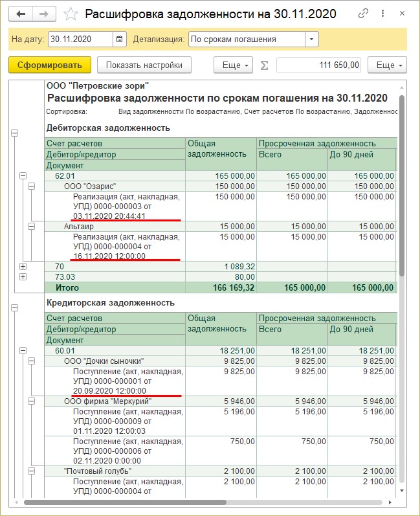The image size is (420, 516).
Task: Click the scroll right arrow
Action: pos(390,502)
